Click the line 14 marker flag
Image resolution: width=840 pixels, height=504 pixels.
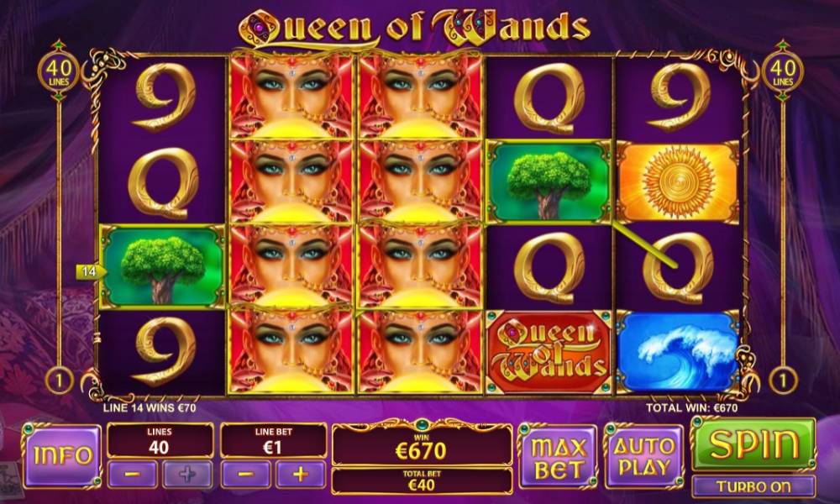pos(91,271)
